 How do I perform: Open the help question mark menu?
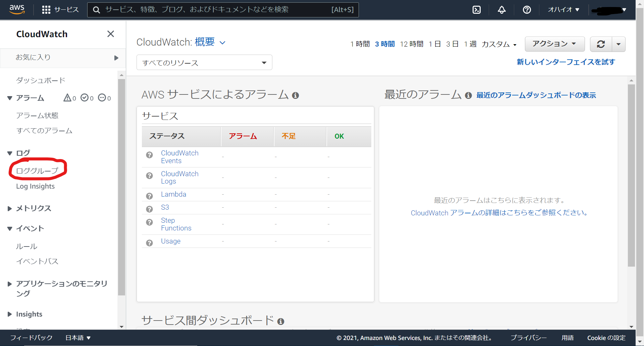point(527,10)
